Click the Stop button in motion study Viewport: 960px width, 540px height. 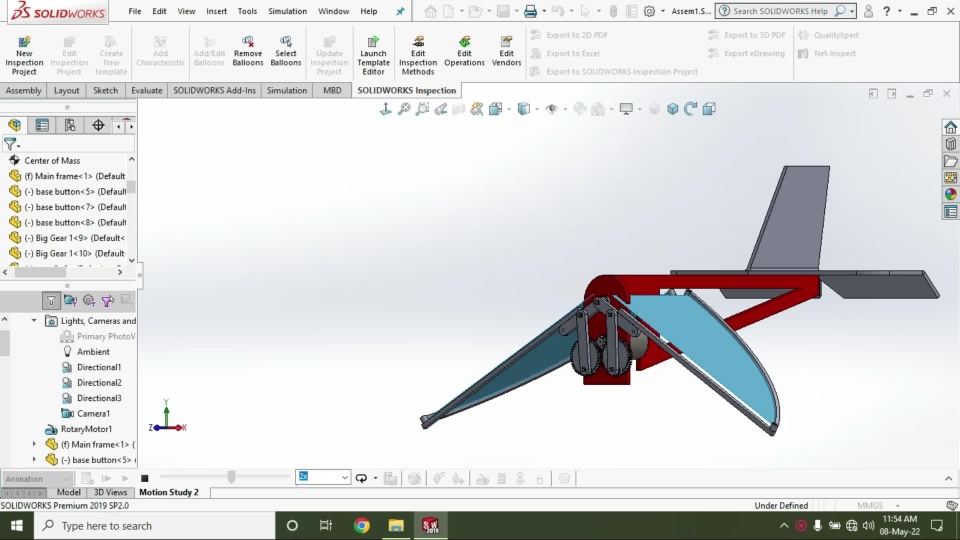point(145,479)
